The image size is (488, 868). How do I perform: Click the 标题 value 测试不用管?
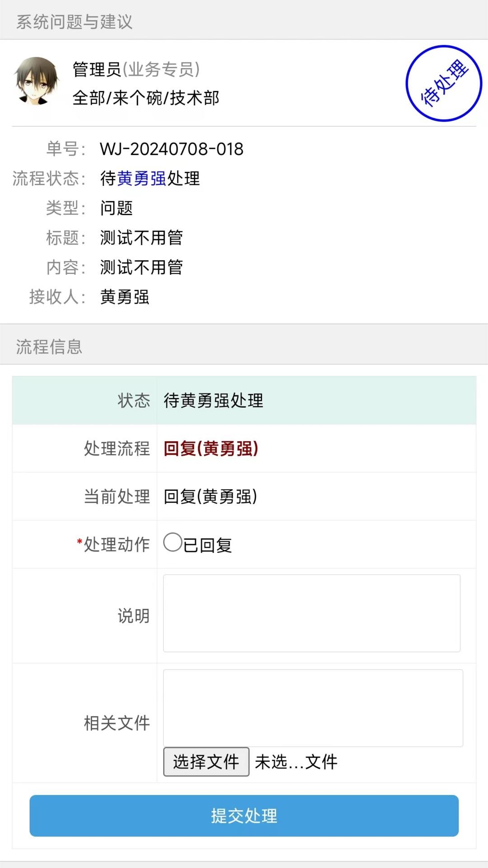click(141, 238)
